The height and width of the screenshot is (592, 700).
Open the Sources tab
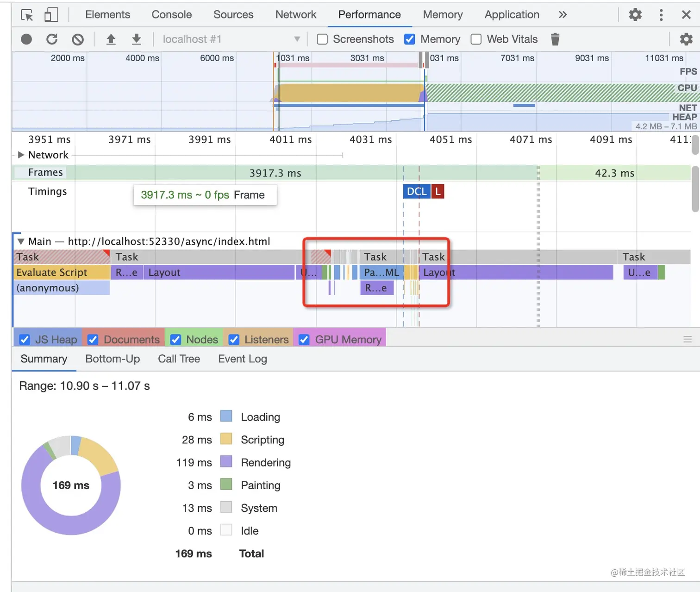click(x=233, y=15)
